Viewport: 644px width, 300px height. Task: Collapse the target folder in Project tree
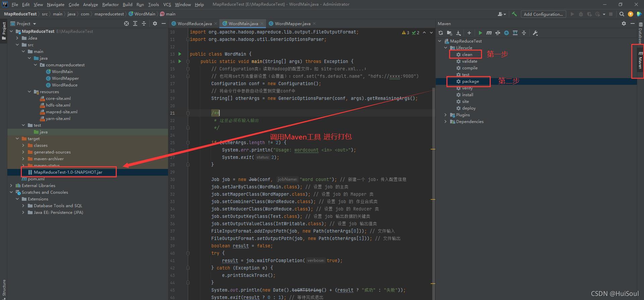tap(17, 139)
